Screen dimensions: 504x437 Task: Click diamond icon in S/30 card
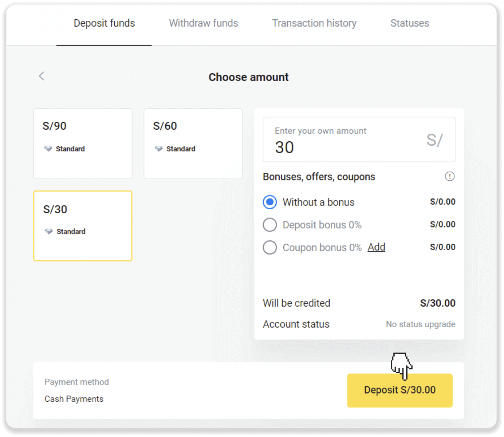point(49,232)
